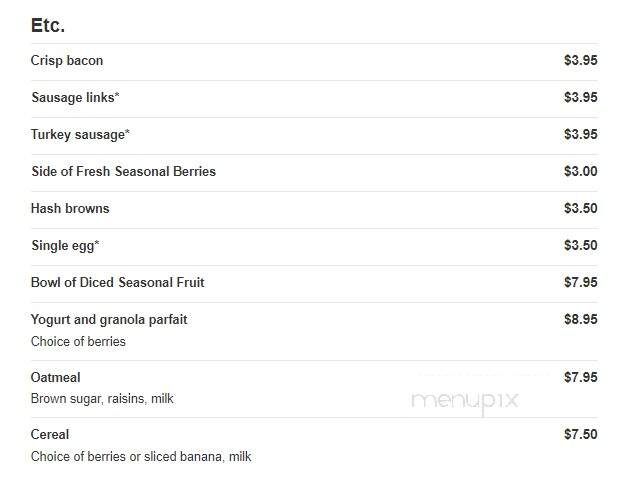644x483 pixels.
Task: Click the $7.50 price for Cereal
Action: [x=581, y=434]
